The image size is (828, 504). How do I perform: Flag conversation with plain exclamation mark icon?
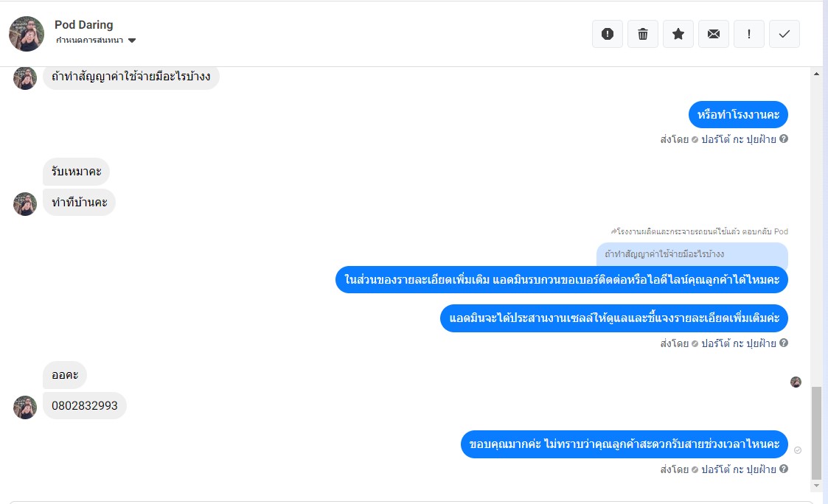(x=749, y=34)
